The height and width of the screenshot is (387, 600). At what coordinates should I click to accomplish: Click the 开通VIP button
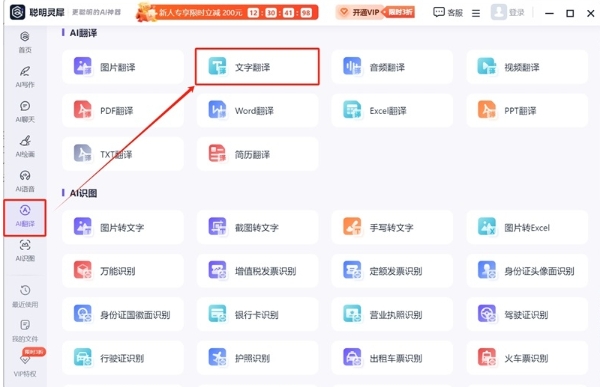tap(375, 12)
